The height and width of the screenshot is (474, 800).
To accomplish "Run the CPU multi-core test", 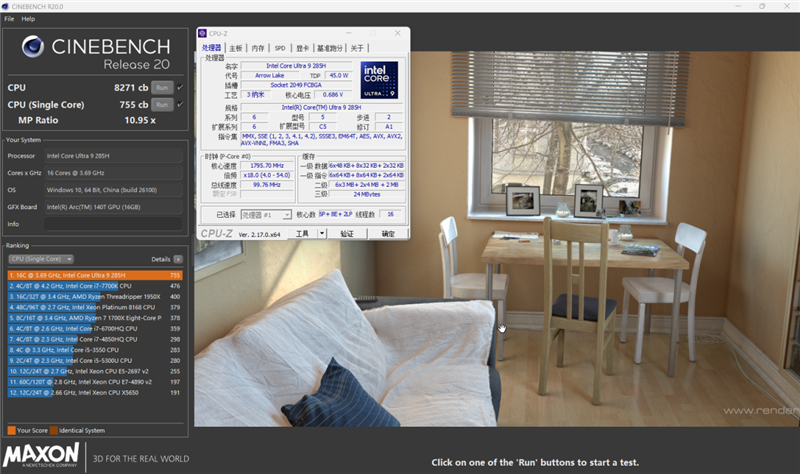I will [162, 88].
